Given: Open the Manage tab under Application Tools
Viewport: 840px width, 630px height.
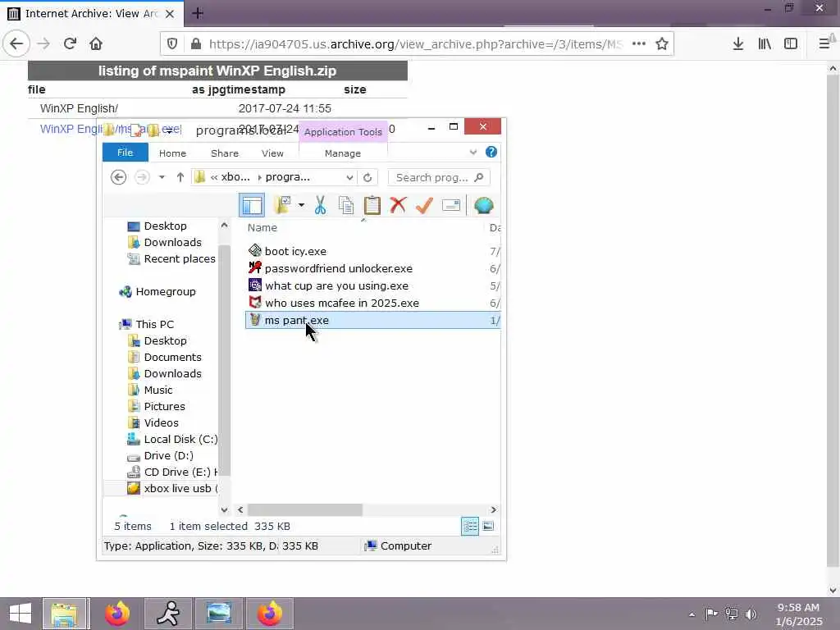Looking at the screenshot, I should click(x=343, y=153).
